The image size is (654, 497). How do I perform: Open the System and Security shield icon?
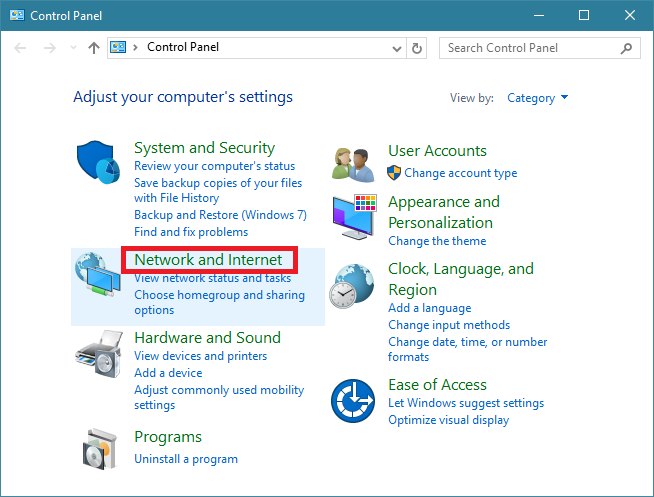click(98, 162)
